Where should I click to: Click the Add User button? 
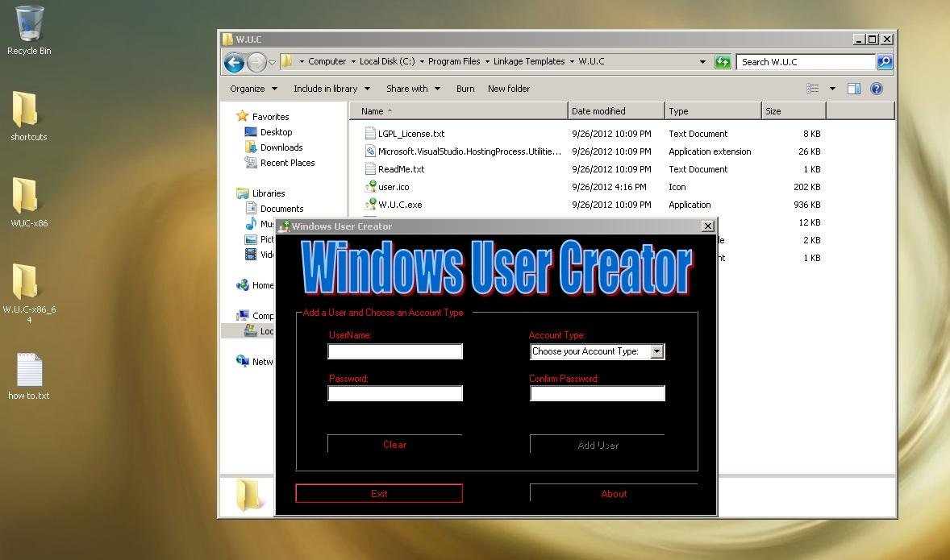click(598, 445)
